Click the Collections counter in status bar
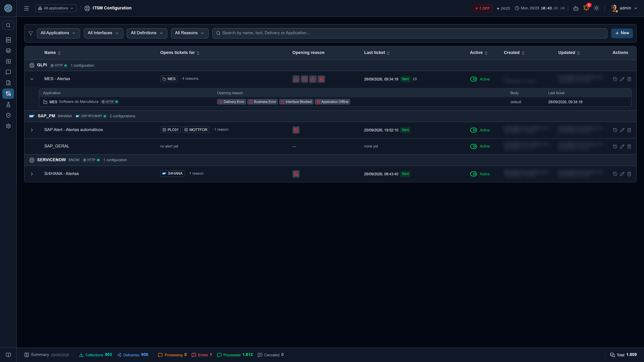 pos(95,355)
